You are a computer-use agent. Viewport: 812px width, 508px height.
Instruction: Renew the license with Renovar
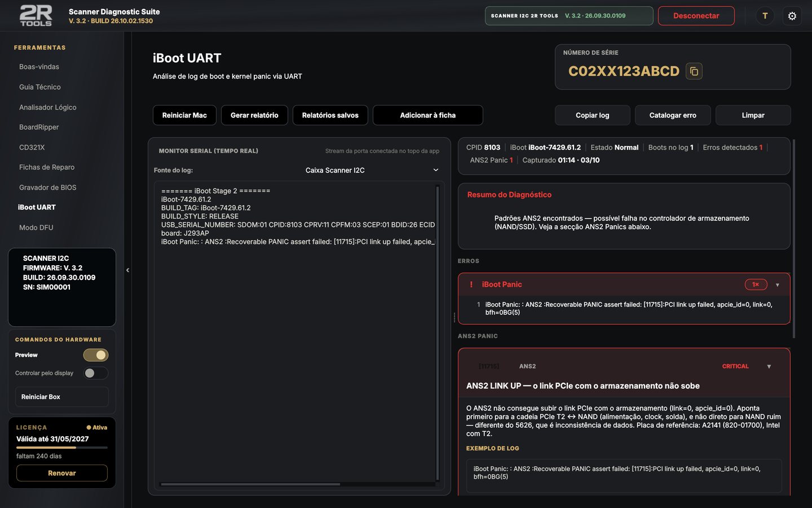coord(61,473)
